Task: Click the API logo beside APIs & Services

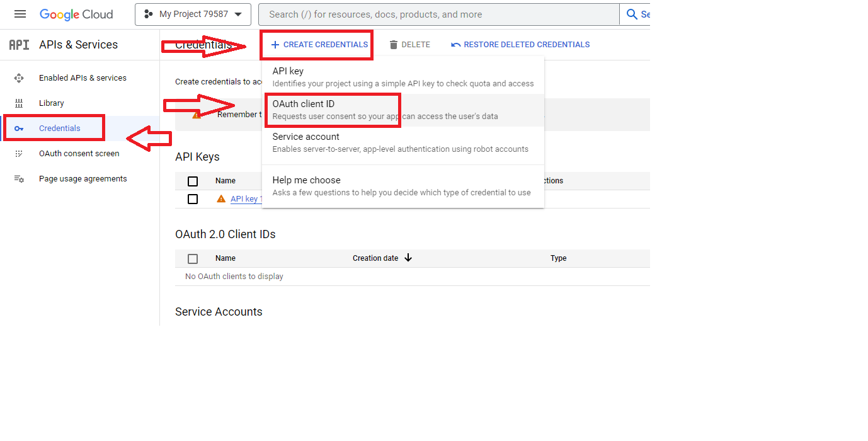Action: coord(19,45)
